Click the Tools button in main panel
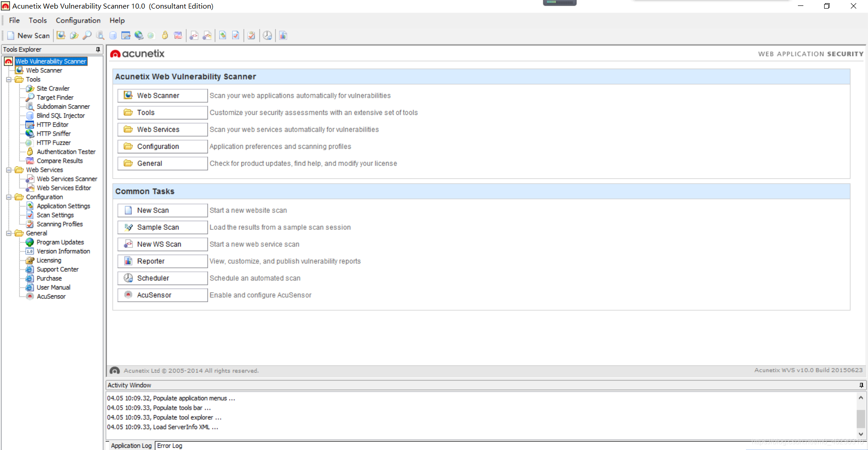This screenshot has height=450, width=868. pyautogui.click(x=162, y=113)
